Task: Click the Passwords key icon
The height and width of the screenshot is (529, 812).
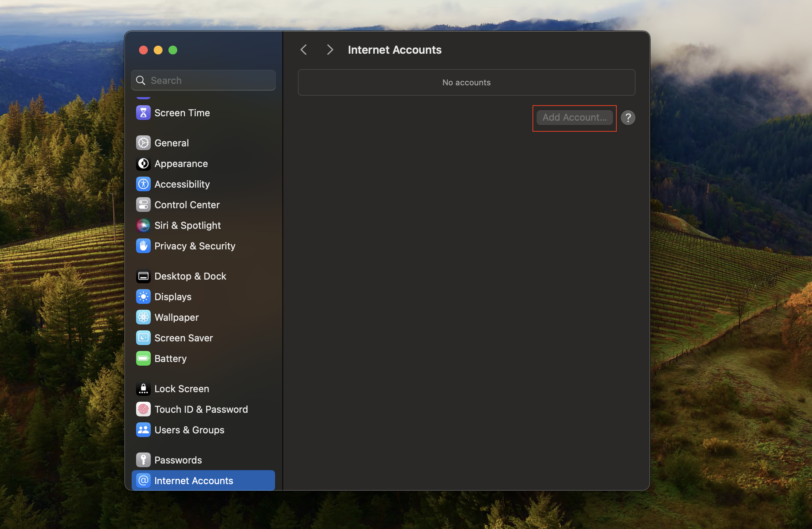Action: pos(143,460)
